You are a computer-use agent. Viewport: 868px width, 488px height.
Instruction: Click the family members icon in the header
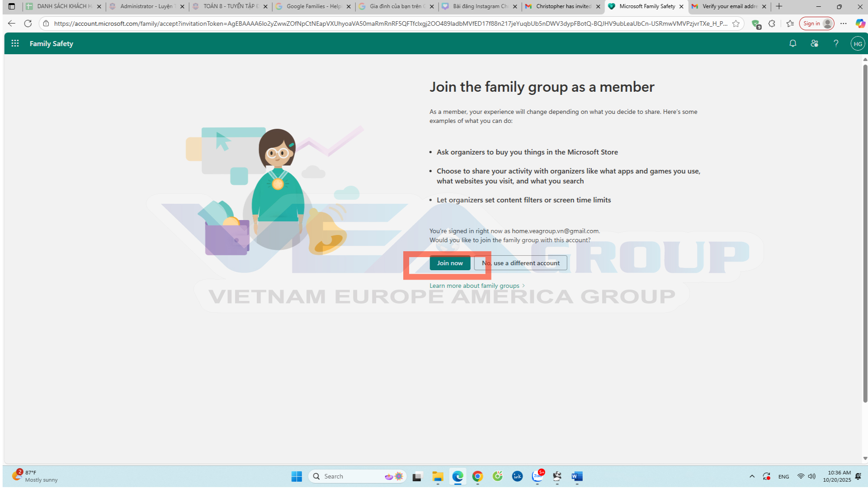(x=814, y=43)
